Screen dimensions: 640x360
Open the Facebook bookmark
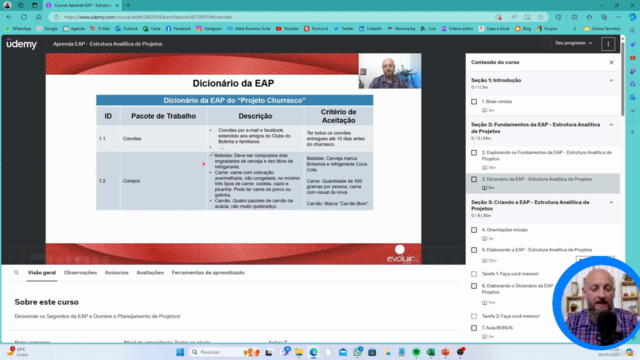point(178,29)
